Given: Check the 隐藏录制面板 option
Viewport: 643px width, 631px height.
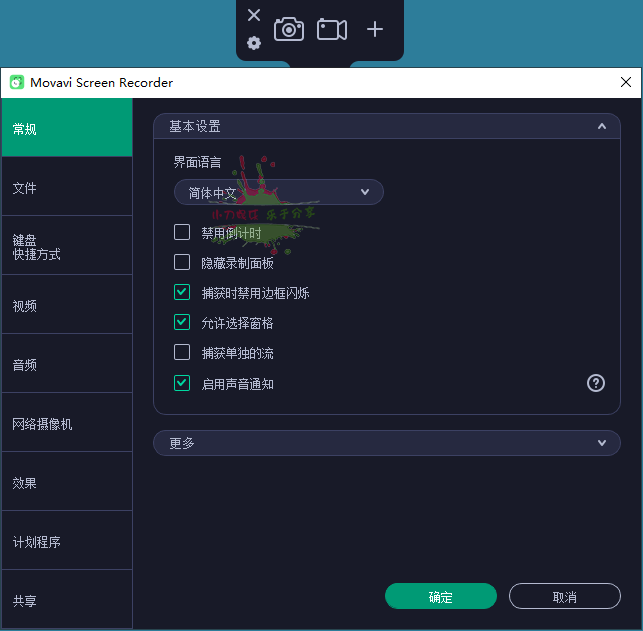Looking at the screenshot, I should [x=182, y=262].
